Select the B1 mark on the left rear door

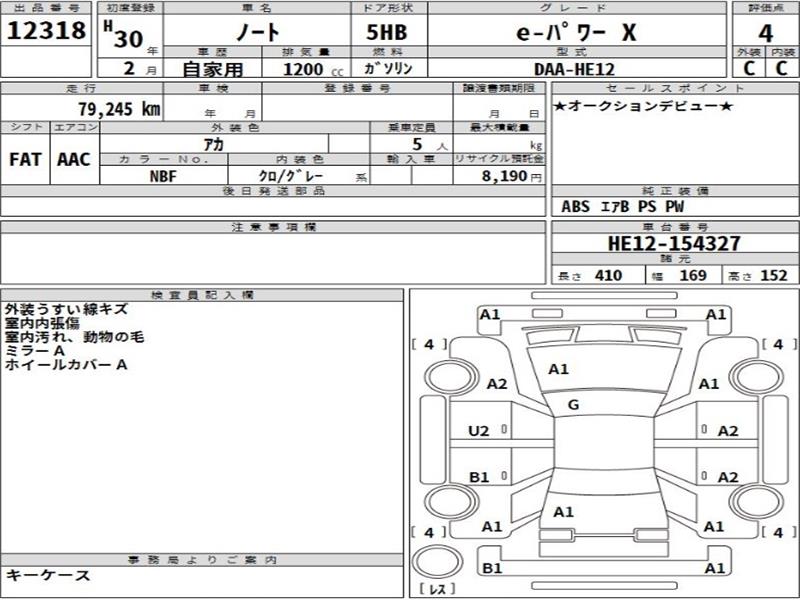tap(479, 478)
